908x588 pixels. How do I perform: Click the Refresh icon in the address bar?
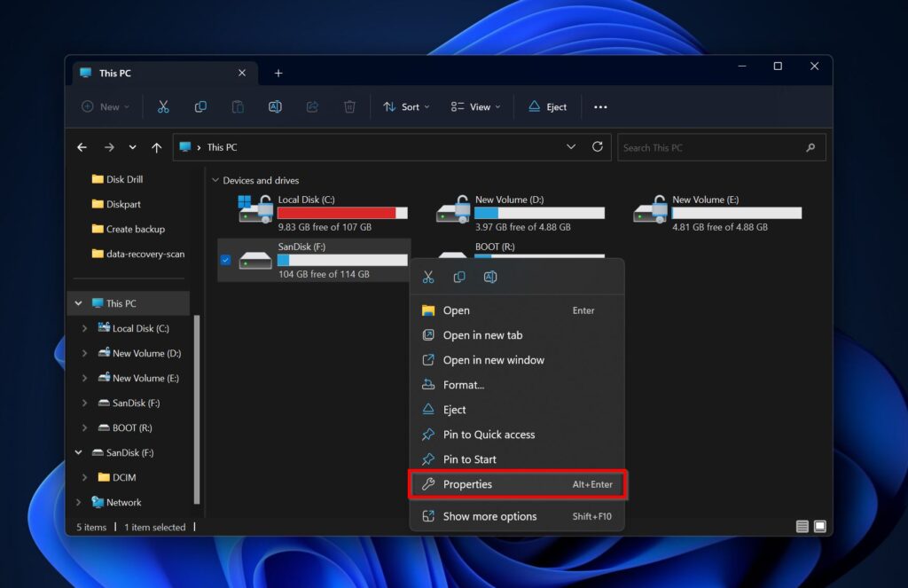(x=596, y=147)
